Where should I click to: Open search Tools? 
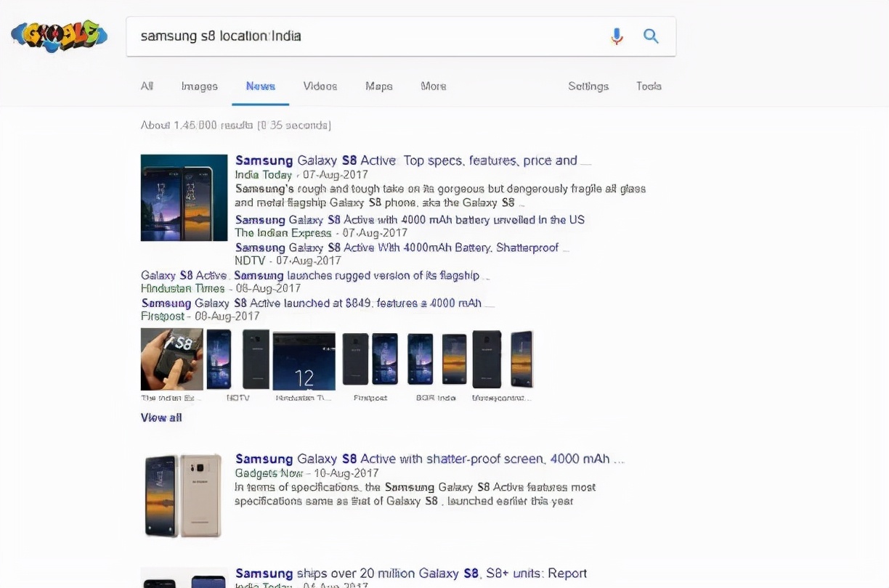click(x=649, y=86)
